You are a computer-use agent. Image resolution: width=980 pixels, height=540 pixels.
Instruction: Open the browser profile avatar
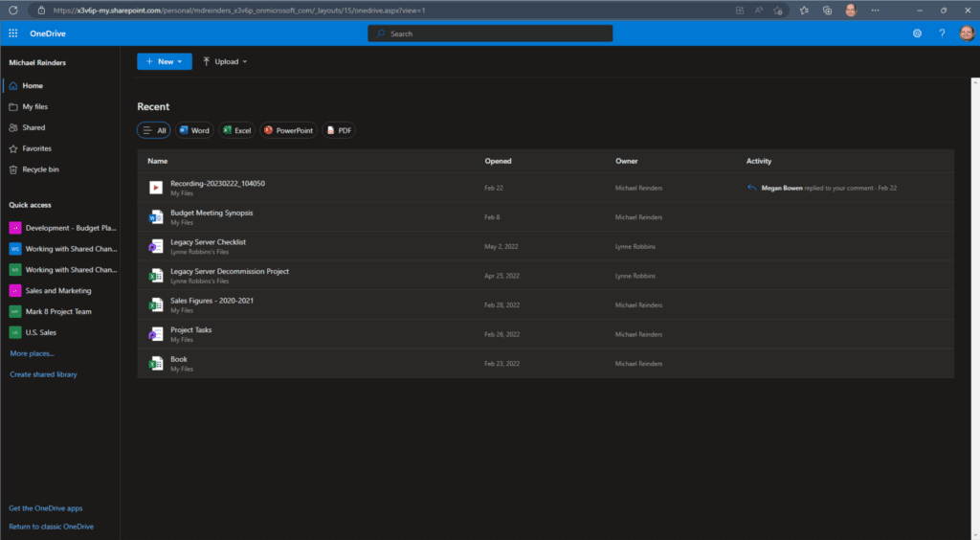(851, 10)
